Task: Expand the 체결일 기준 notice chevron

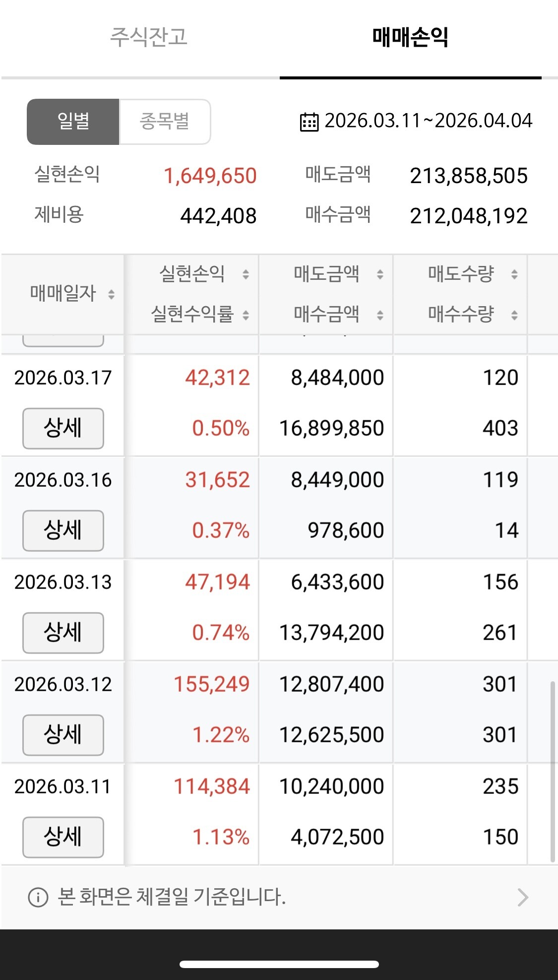Action: click(522, 897)
